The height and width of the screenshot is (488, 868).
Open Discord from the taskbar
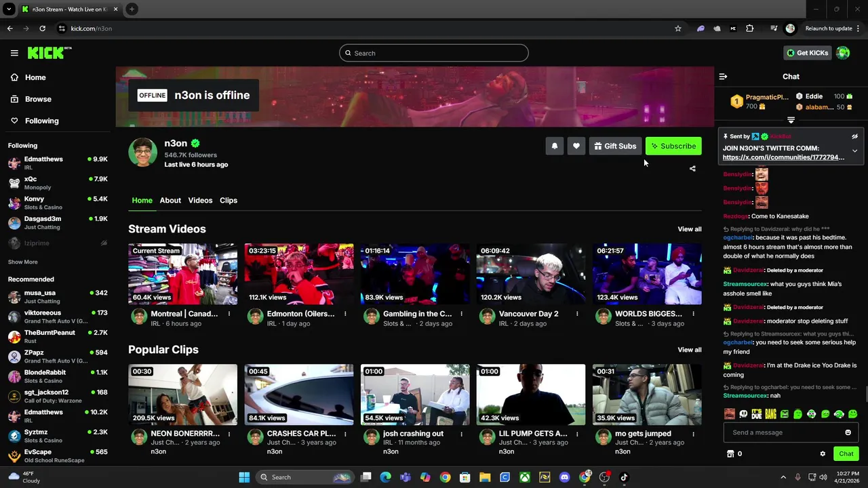[564, 477]
